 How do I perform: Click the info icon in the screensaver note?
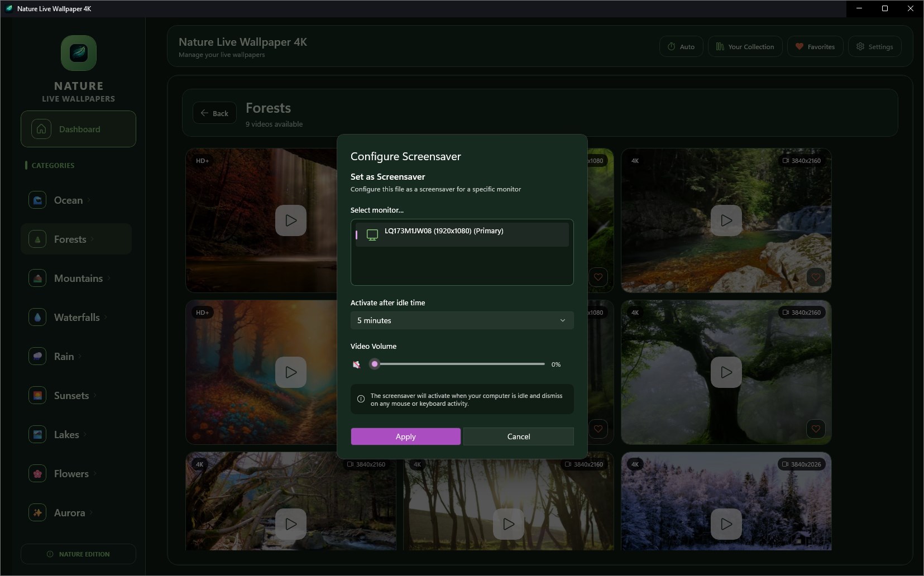pos(361,399)
